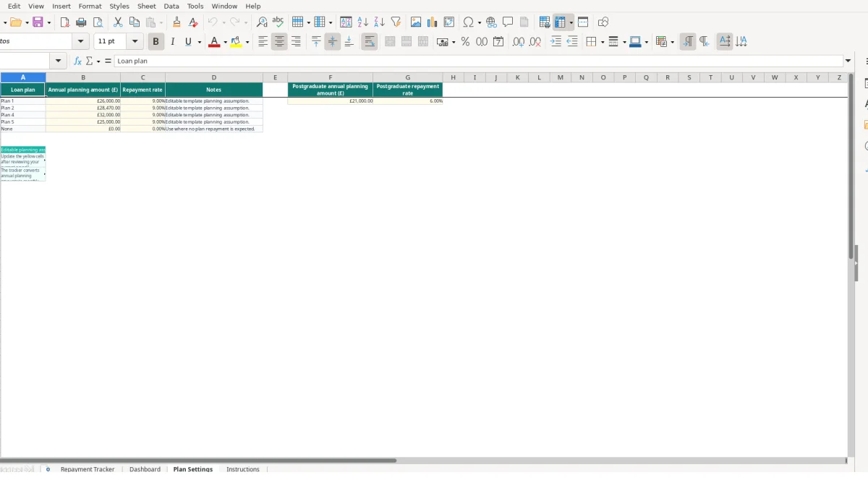The height and width of the screenshot is (488, 868).
Task: Add decimal place icon
Action: pyautogui.click(x=519, y=42)
